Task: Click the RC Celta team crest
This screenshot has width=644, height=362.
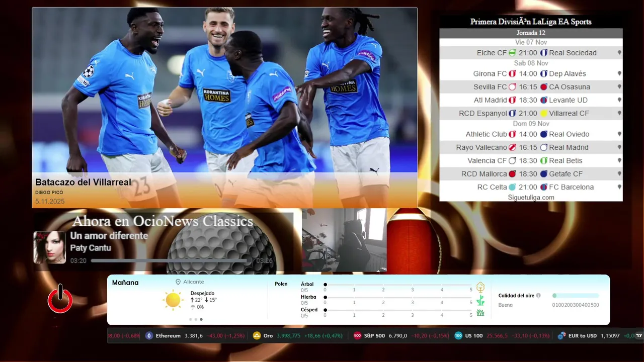Action: [512, 187]
